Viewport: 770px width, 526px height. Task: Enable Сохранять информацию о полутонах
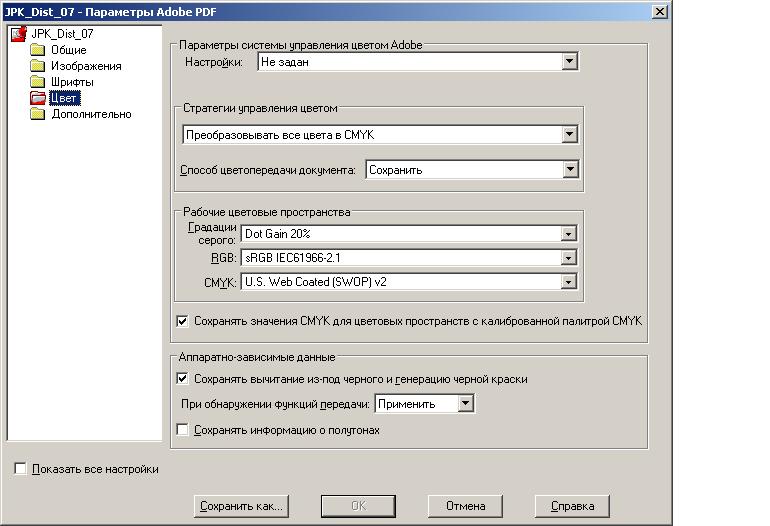pos(182,430)
